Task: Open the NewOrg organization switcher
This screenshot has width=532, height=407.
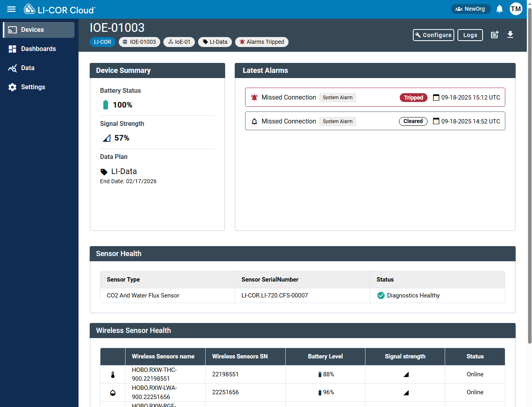Action: [x=471, y=9]
